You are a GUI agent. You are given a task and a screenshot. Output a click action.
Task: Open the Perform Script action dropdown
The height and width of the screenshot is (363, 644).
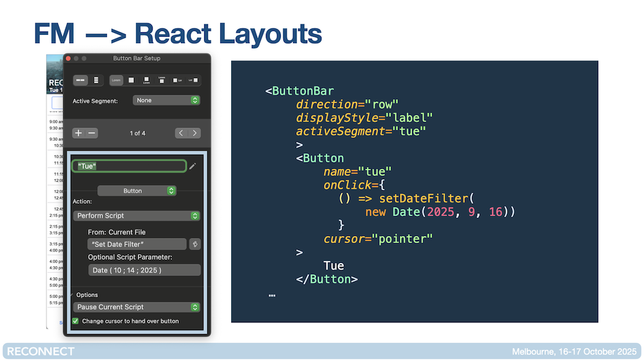137,216
